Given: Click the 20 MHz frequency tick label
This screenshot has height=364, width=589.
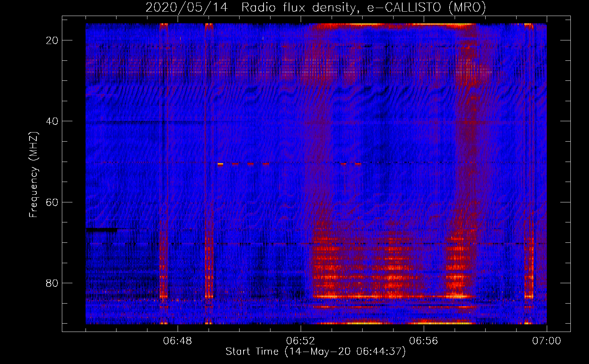Looking at the screenshot, I should tap(52, 40).
